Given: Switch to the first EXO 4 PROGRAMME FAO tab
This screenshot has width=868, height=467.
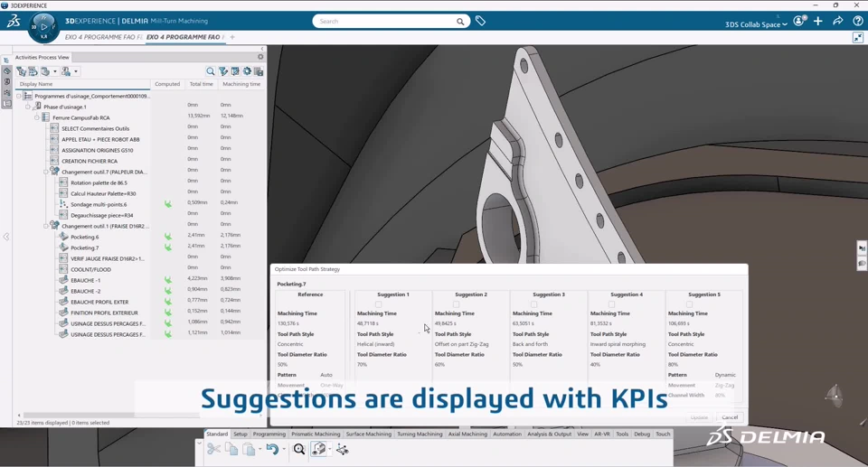Looking at the screenshot, I should click(103, 37).
